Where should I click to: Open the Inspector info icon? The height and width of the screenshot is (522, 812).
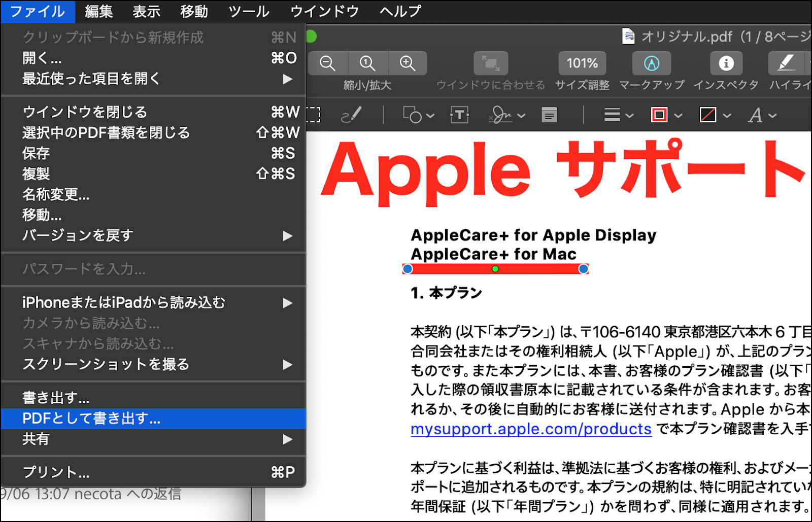(x=726, y=63)
